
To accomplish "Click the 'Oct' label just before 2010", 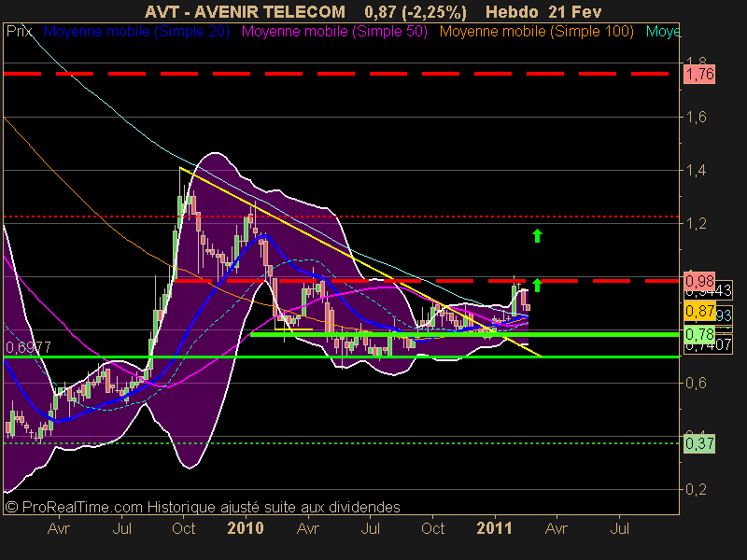I will 183,528.
